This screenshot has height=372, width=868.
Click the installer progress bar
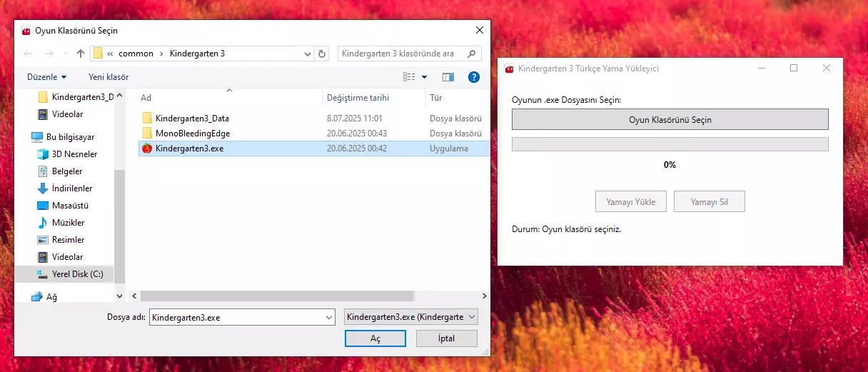pos(670,144)
